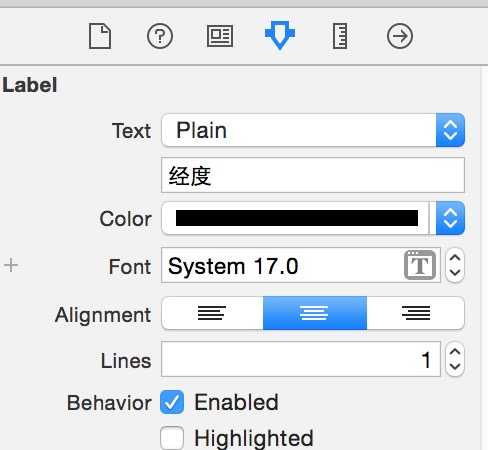Select center text alignment
This screenshot has width=488, height=450.
point(315,313)
